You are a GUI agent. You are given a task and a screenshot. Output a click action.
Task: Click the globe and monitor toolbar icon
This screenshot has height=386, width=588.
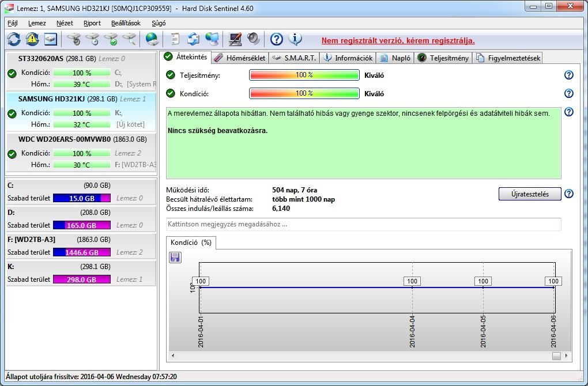pyautogui.click(x=212, y=39)
